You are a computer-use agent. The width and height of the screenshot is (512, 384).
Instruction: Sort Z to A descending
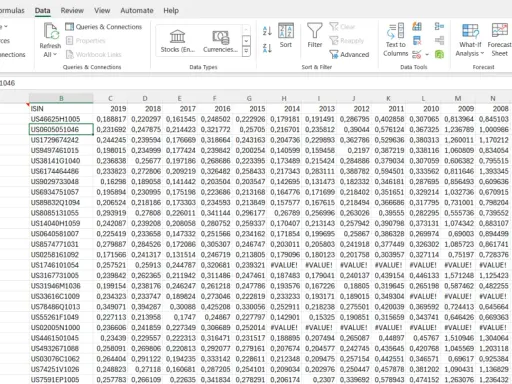tap(267, 48)
